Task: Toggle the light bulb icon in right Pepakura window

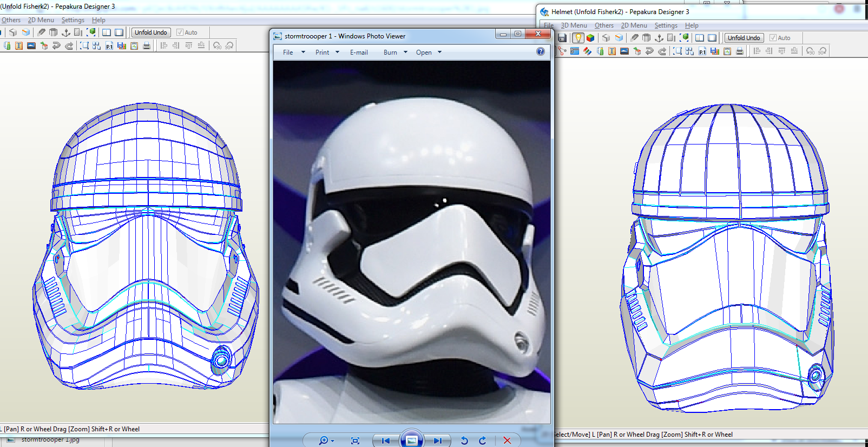Action: tap(578, 38)
